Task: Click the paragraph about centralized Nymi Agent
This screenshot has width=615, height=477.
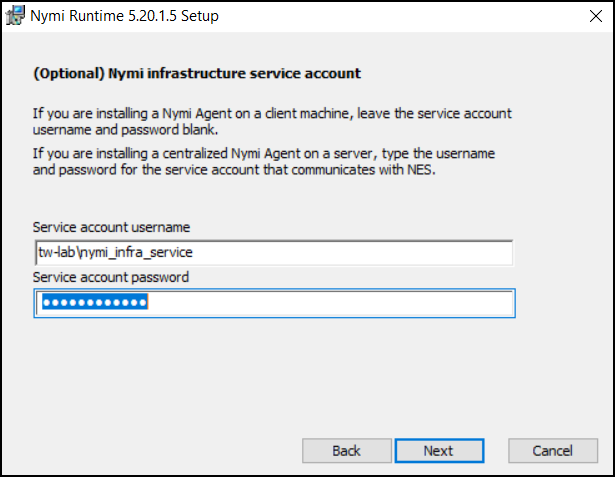Action: point(265,163)
